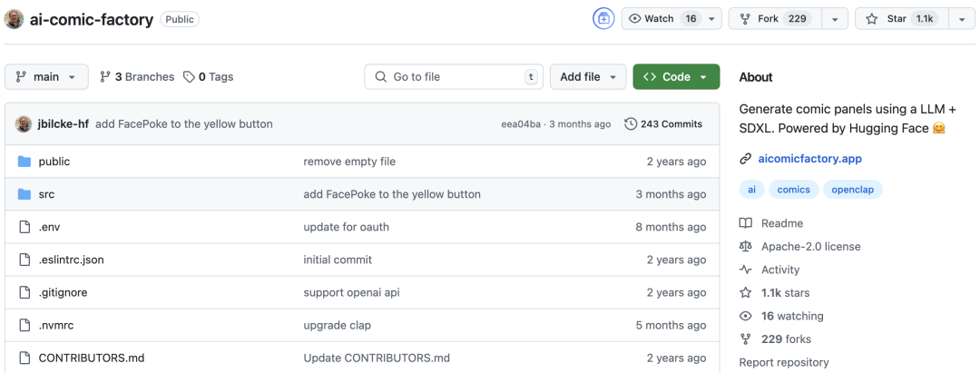
Task: View the 3 Branches link
Action: 137,77
